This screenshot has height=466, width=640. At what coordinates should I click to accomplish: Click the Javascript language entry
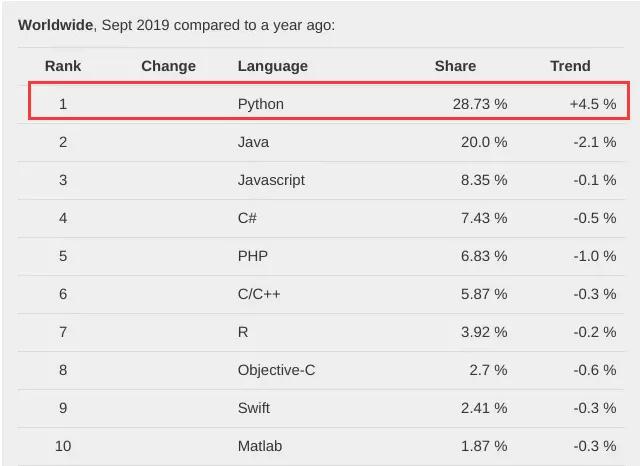coord(271,180)
